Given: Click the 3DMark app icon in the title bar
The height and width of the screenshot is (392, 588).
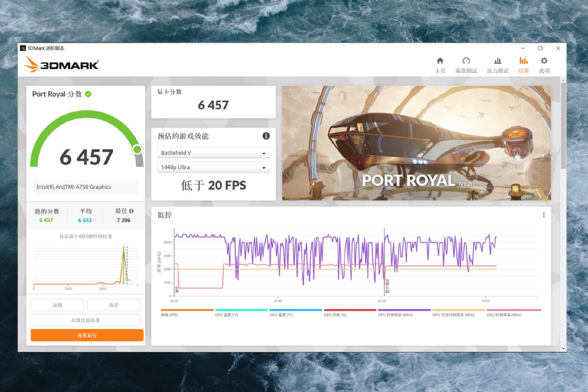Looking at the screenshot, I should click(x=23, y=48).
